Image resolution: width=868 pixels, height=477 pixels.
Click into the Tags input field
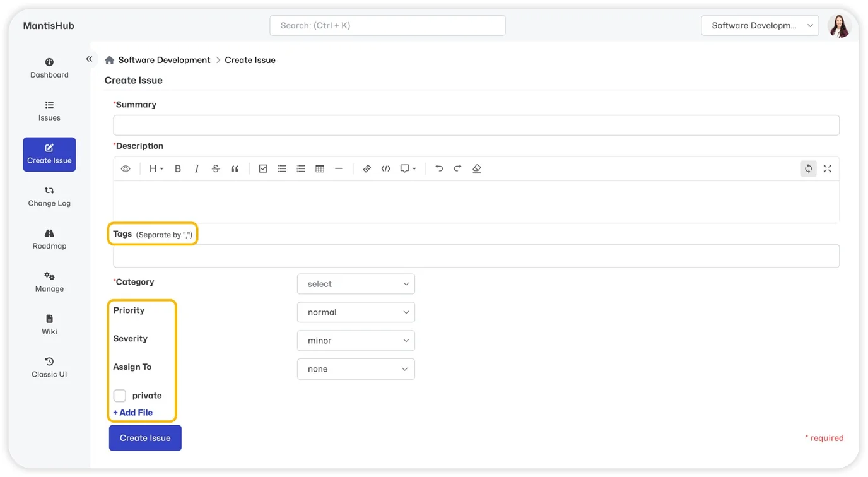(476, 256)
